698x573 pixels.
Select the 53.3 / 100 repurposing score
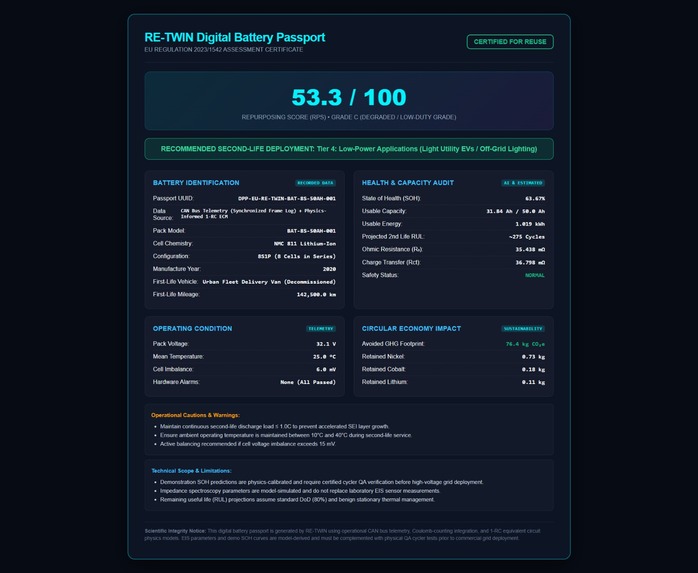349,97
